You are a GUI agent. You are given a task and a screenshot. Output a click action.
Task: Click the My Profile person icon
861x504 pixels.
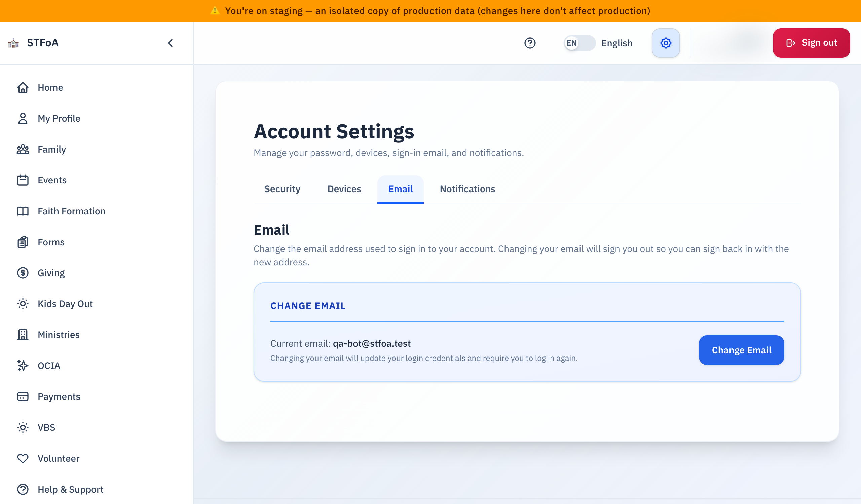(x=23, y=118)
